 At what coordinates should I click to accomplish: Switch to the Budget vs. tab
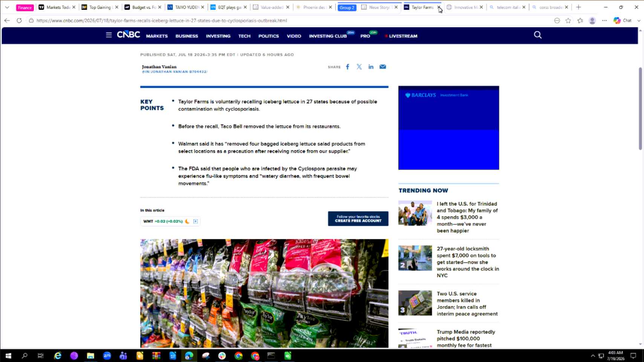[143, 7]
